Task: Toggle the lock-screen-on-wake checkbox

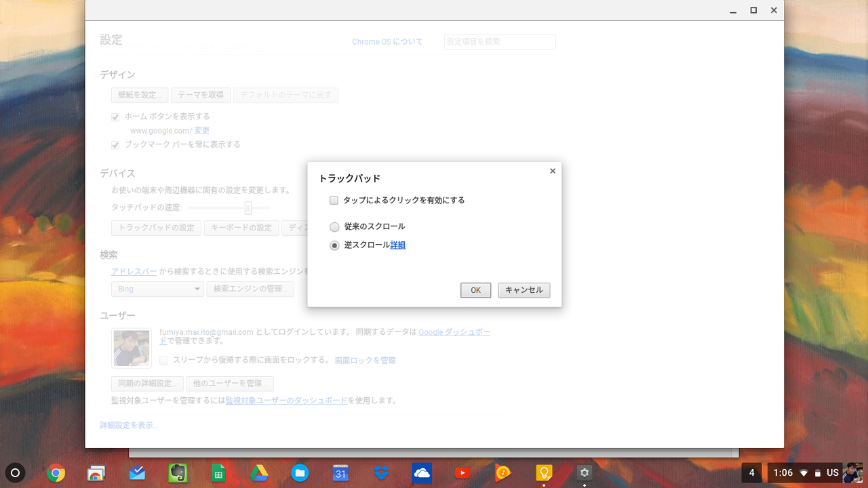Action: point(163,361)
